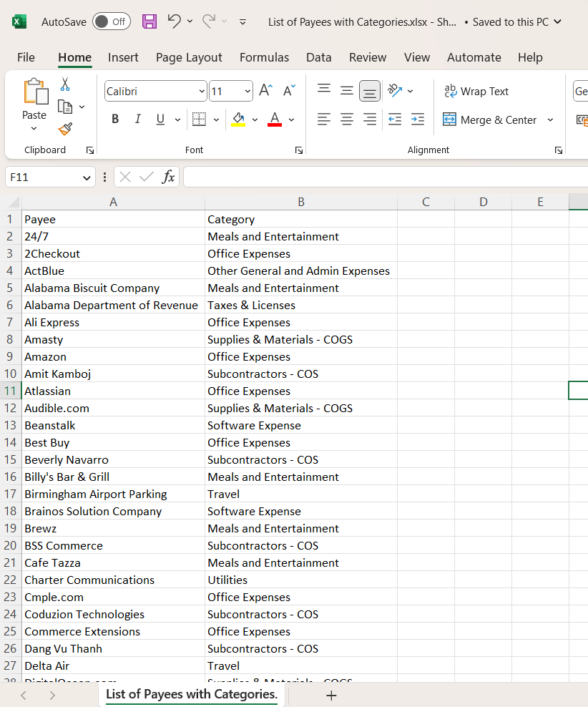
Task: Open Customize Quick Access Toolbar dropdown
Action: click(x=242, y=21)
